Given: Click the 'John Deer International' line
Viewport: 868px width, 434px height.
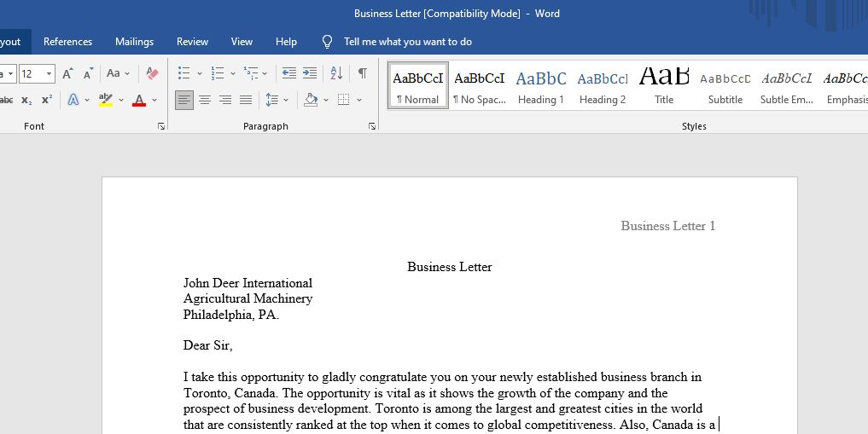Looking at the screenshot, I should 248,283.
